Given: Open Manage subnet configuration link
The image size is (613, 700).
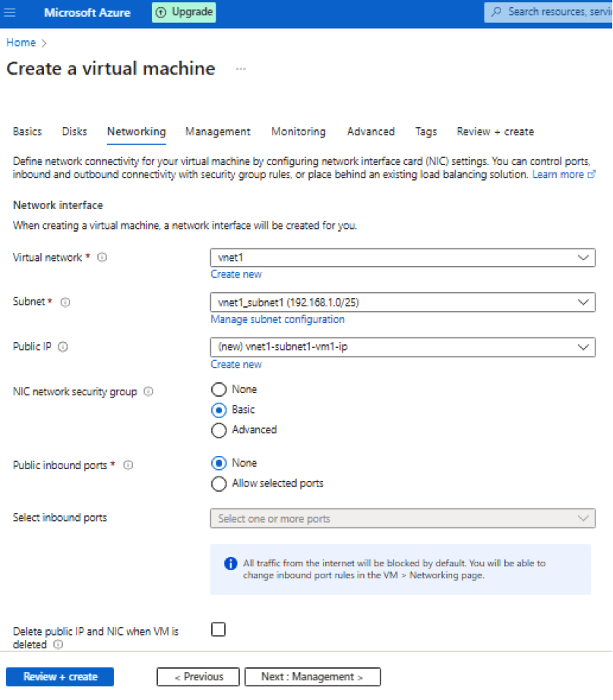Looking at the screenshot, I should pyautogui.click(x=277, y=319).
